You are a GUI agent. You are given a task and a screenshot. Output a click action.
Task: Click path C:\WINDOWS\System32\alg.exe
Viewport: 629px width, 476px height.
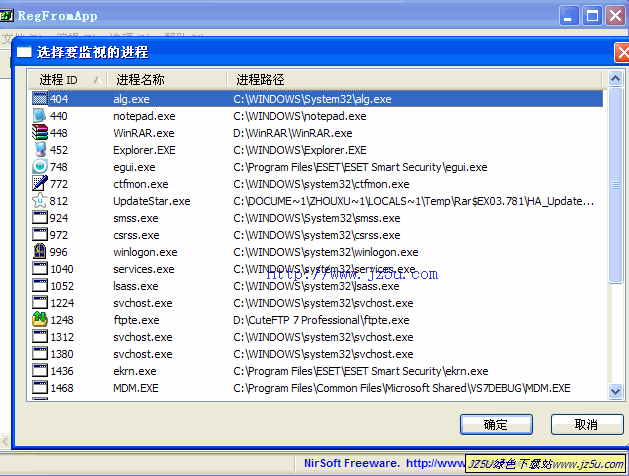pyautogui.click(x=312, y=99)
